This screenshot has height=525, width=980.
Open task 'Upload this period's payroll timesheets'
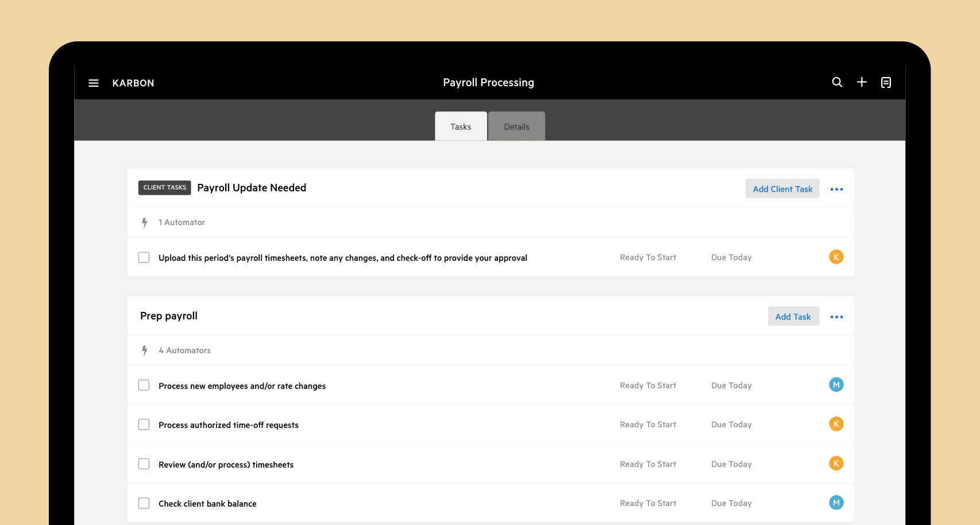coord(343,258)
